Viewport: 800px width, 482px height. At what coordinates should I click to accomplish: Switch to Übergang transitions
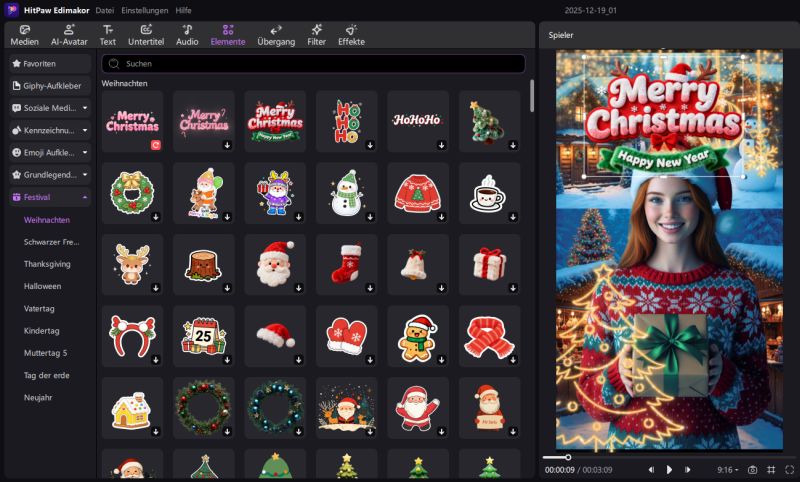tap(276, 35)
